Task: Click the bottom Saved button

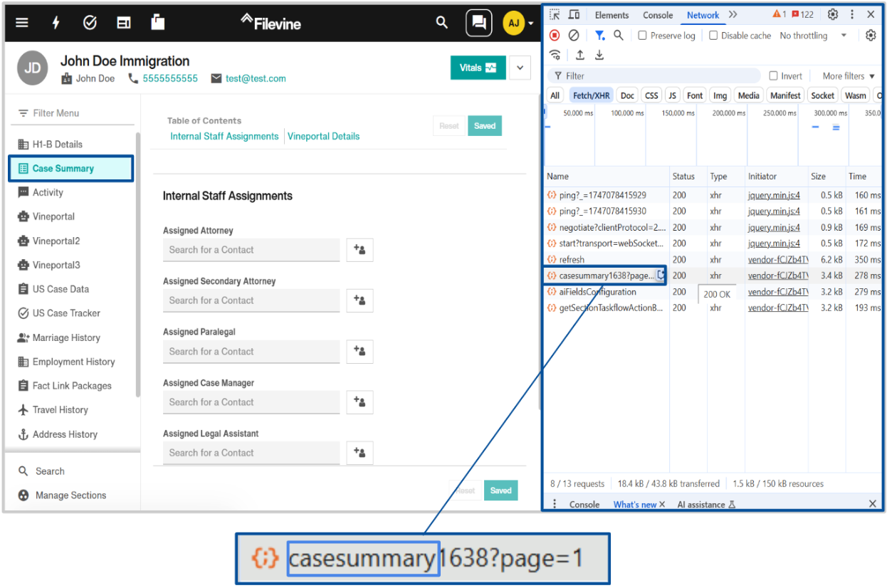Action: (501, 490)
